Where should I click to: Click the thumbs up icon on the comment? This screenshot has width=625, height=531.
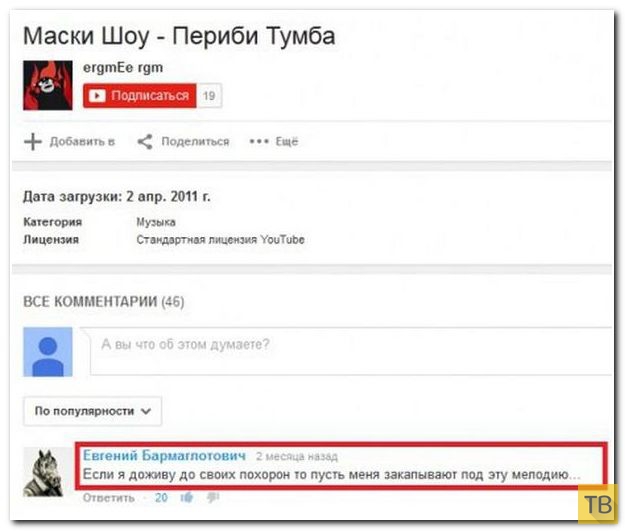pos(187,498)
